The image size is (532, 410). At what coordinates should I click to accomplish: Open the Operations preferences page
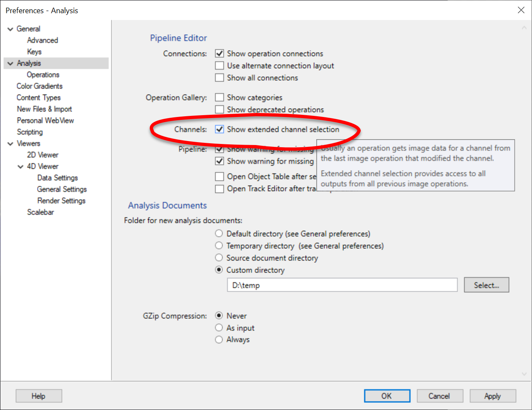[43, 74]
